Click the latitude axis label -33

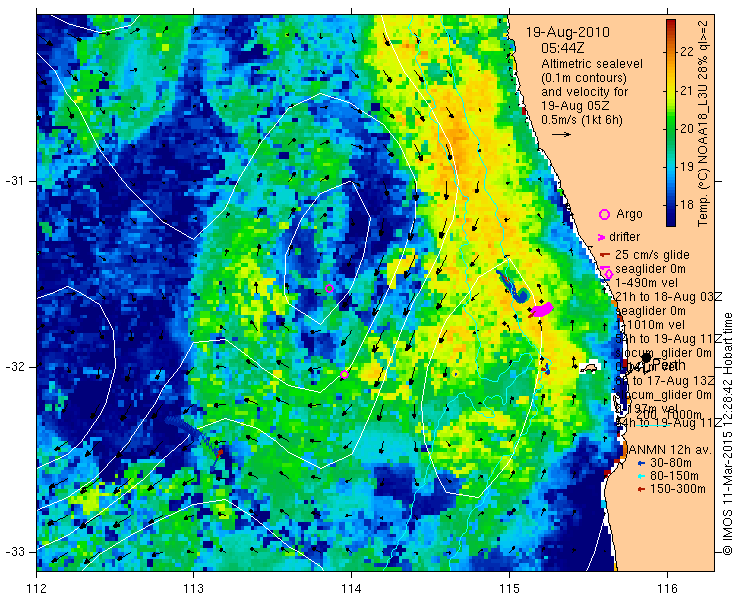[15, 552]
